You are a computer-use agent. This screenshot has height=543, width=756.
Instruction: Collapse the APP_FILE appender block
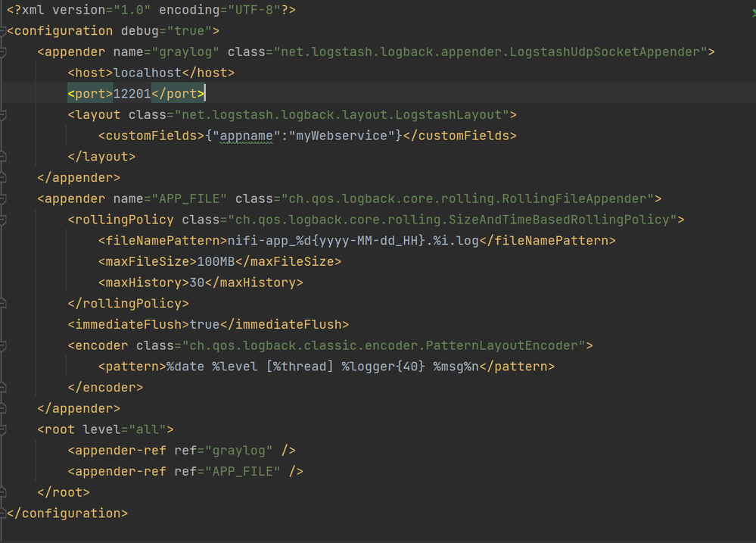pyautogui.click(x=2, y=199)
